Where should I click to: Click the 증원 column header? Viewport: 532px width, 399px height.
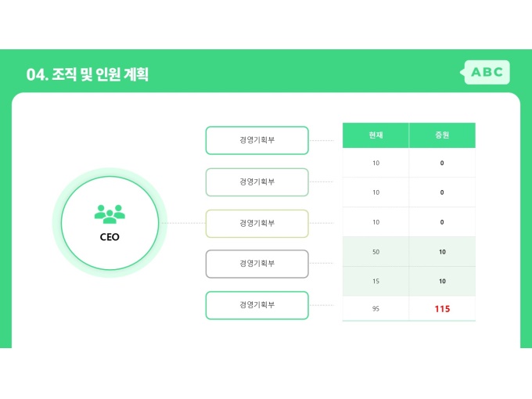click(x=442, y=135)
